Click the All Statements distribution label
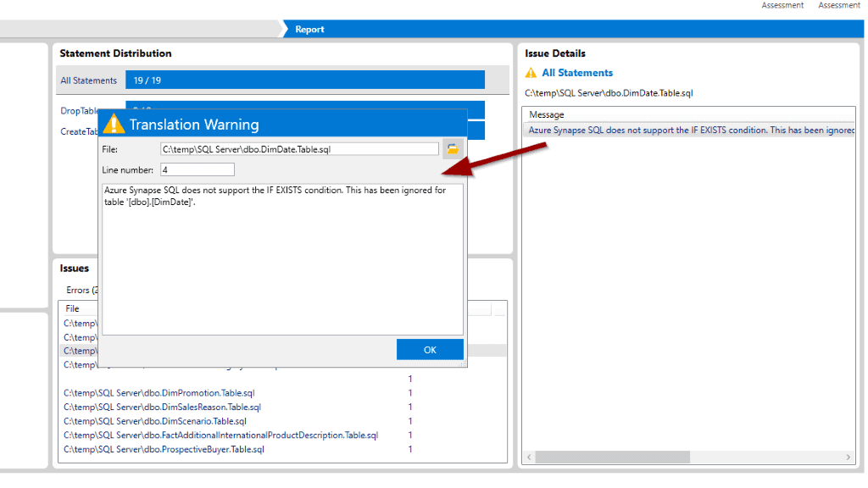The image size is (868, 488). tap(88, 80)
